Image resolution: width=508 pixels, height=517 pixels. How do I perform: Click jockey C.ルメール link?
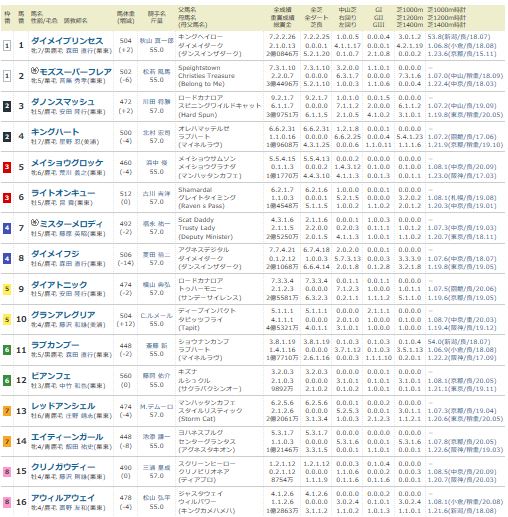(x=156, y=315)
